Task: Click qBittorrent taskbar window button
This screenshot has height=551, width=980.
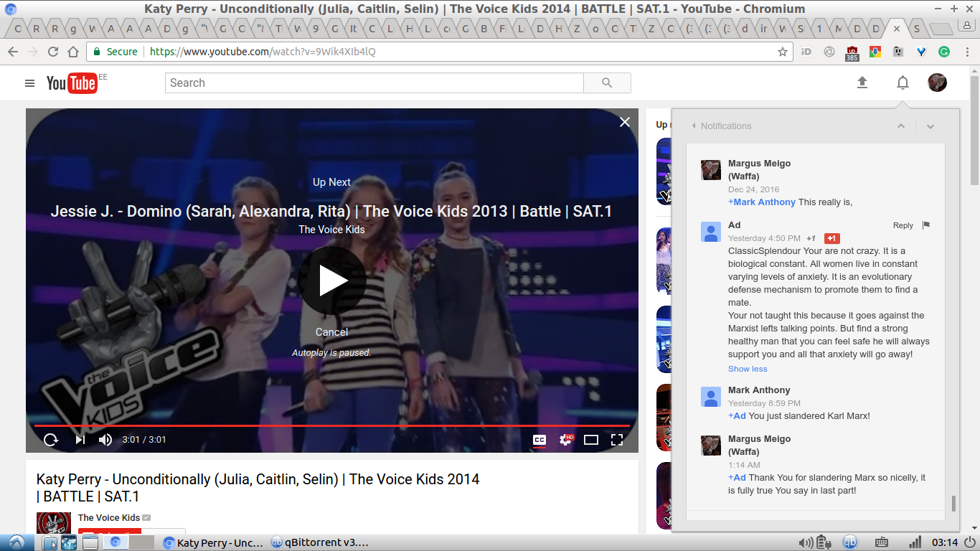Action: [x=319, y=543]
